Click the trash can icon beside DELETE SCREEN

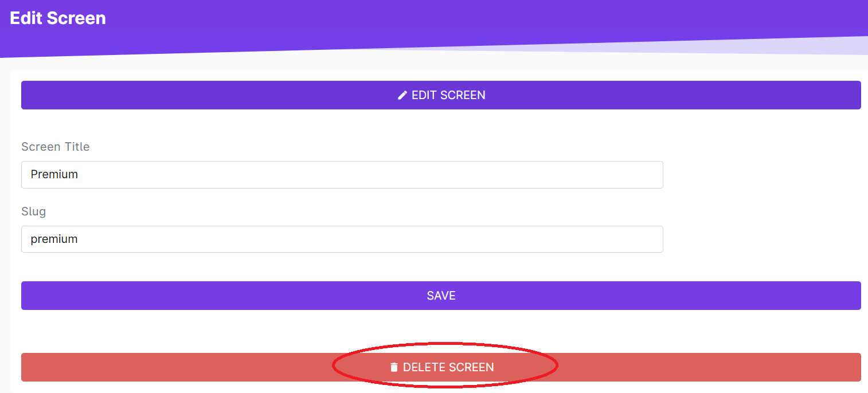(394, 367)
